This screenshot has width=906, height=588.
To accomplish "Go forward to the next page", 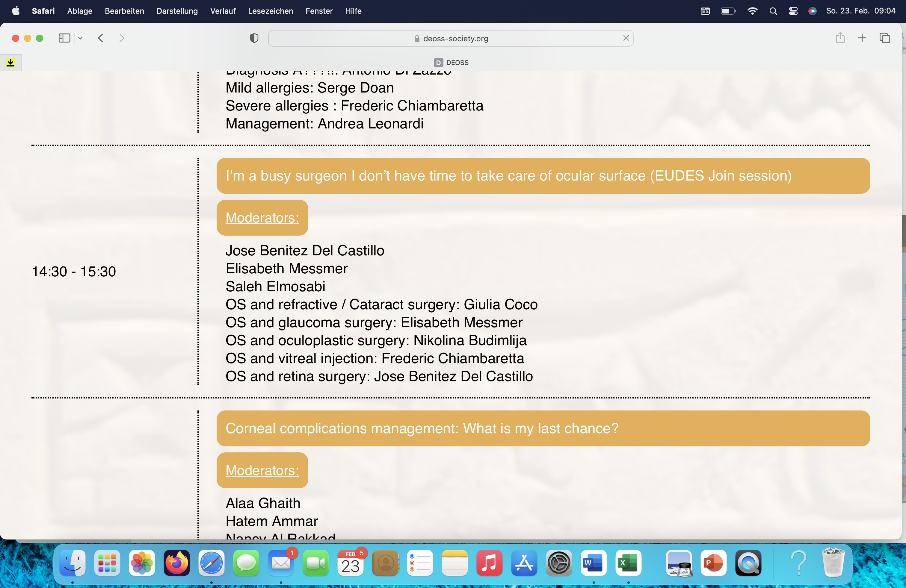I will pyautogui.click(x=121, y=38).
